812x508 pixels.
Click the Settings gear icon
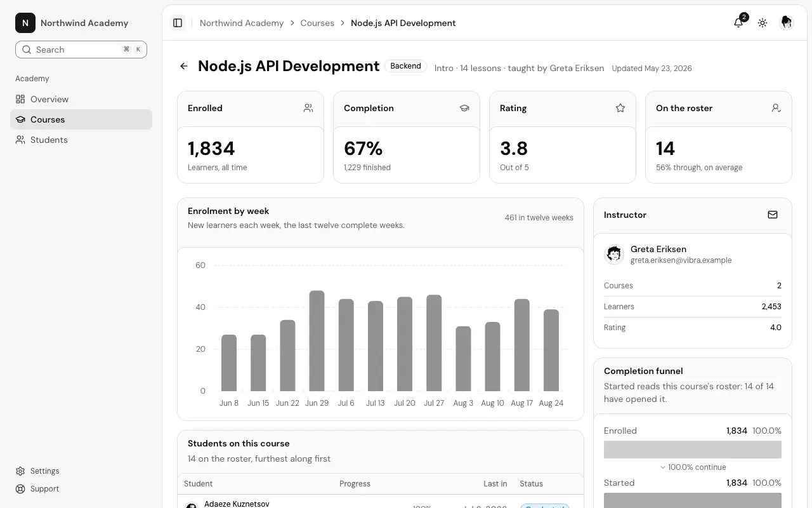20,471
